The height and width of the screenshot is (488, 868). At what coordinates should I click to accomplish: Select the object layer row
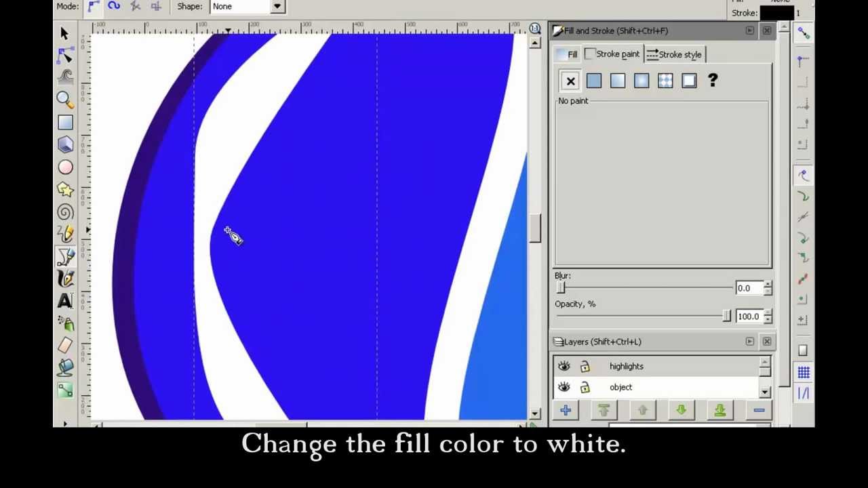[656, 387]
